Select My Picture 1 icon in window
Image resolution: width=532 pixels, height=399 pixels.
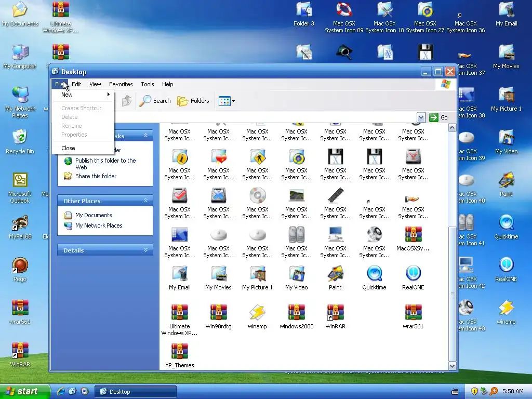(x=257, y=278)
